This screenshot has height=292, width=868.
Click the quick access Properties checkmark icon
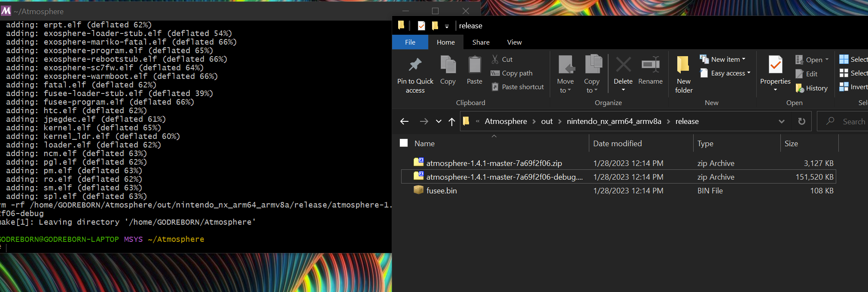[x=421, y=26]
